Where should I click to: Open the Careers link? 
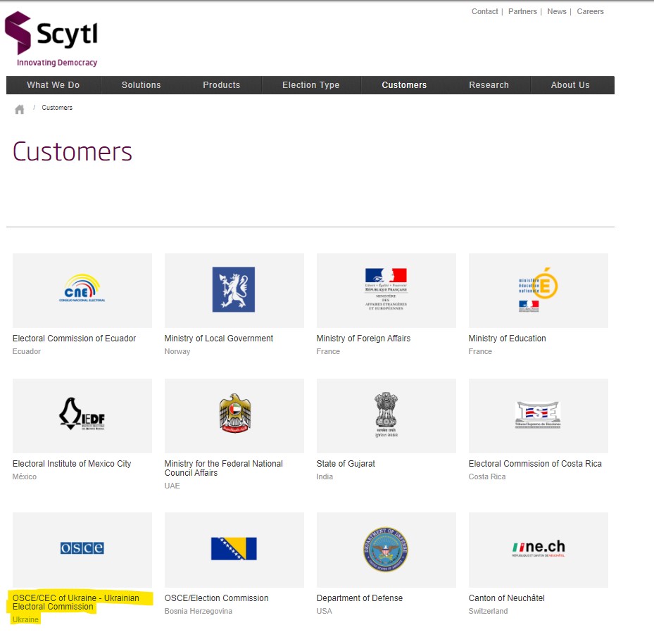tap(590, 12)
